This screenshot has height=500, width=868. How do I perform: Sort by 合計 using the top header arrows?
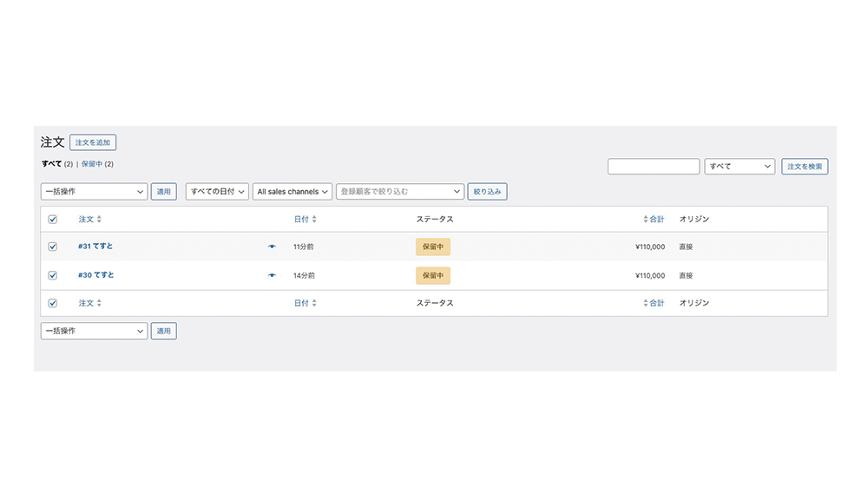pos(646,220)
